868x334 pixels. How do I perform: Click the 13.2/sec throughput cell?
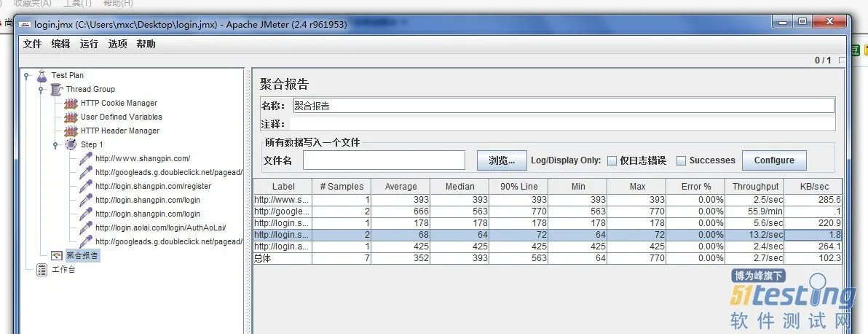click(755, 235)
